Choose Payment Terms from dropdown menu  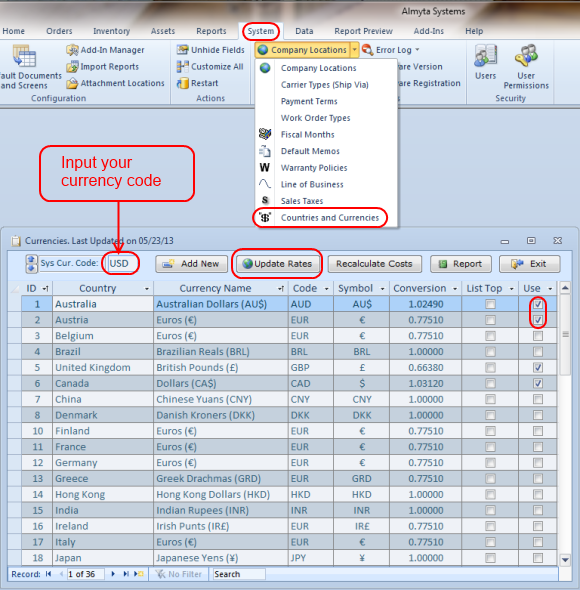click(x=309, y=101)
